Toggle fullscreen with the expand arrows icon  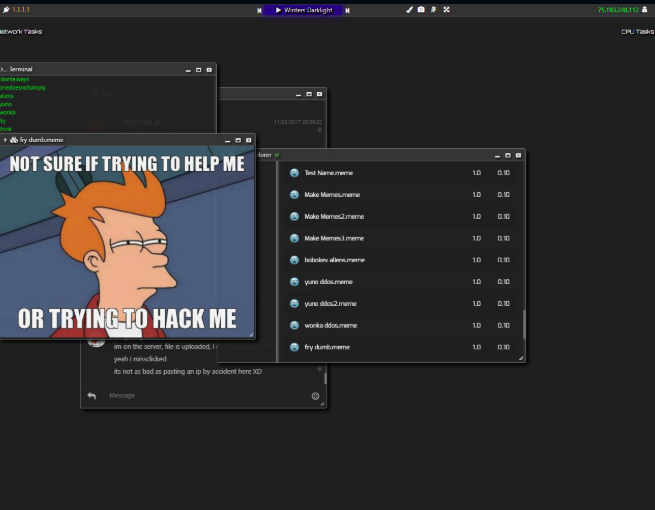click(x=447, y=10)
